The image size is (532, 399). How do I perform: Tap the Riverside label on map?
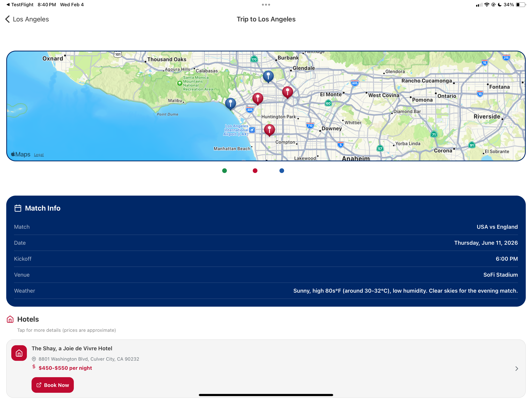coord(487,117)
